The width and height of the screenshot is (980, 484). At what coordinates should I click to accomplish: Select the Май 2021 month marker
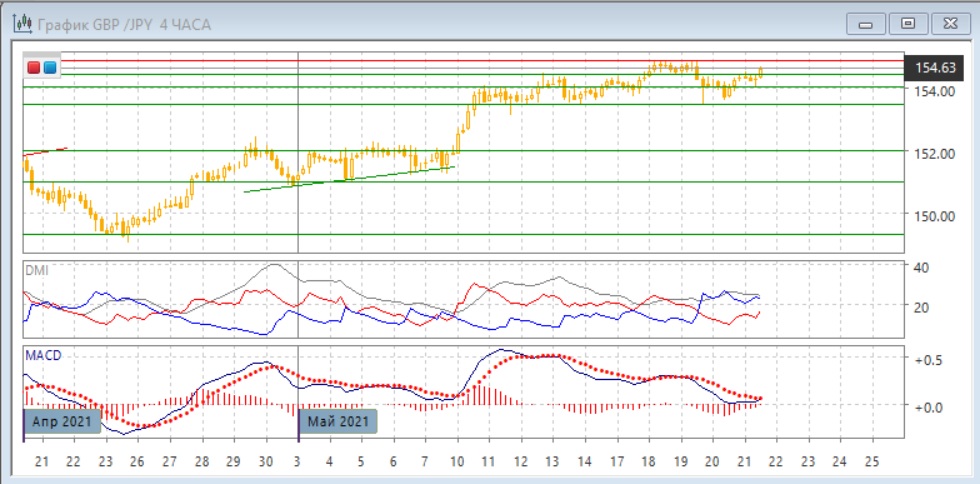340,421
